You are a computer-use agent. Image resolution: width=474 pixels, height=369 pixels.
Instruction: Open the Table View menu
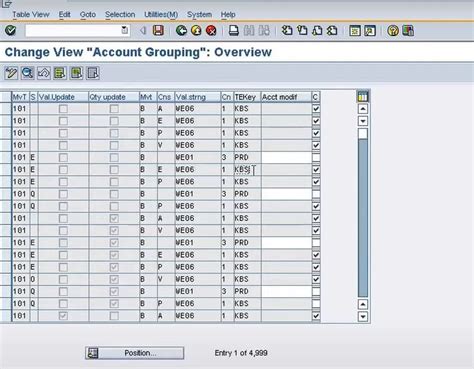click(x=31, y=14)
